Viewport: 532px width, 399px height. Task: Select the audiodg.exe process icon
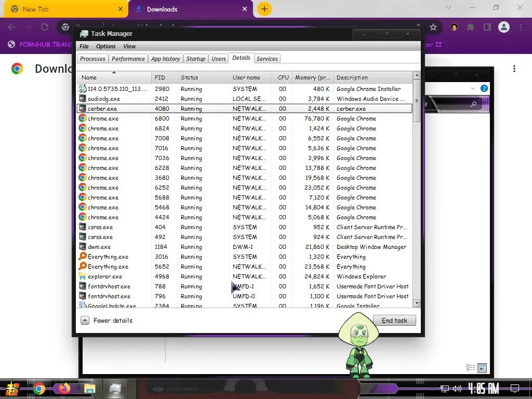(83, 98)
